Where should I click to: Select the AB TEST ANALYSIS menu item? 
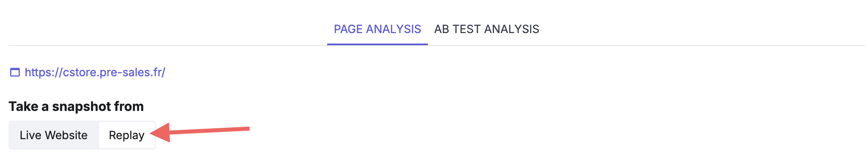[x=487, y=29]
